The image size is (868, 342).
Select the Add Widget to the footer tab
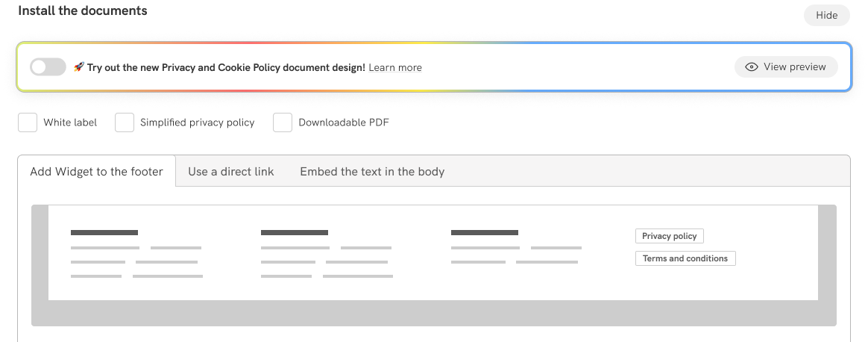point(96,172)
